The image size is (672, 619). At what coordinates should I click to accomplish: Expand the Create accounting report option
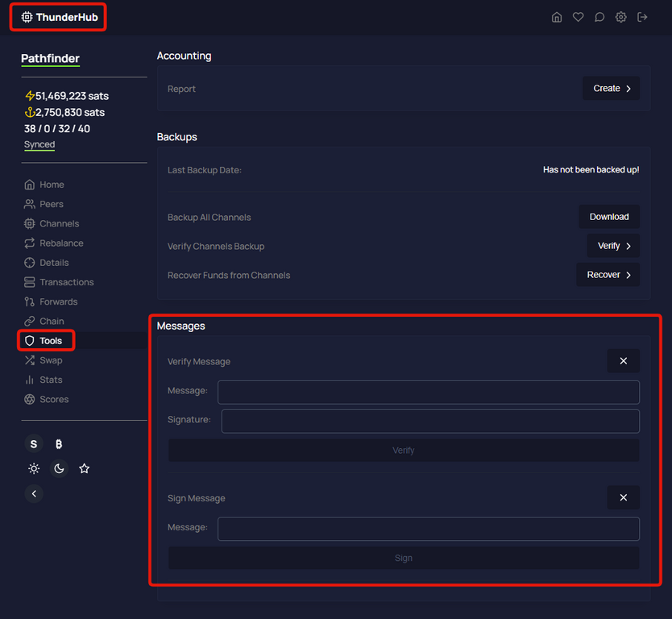point(611,89)
